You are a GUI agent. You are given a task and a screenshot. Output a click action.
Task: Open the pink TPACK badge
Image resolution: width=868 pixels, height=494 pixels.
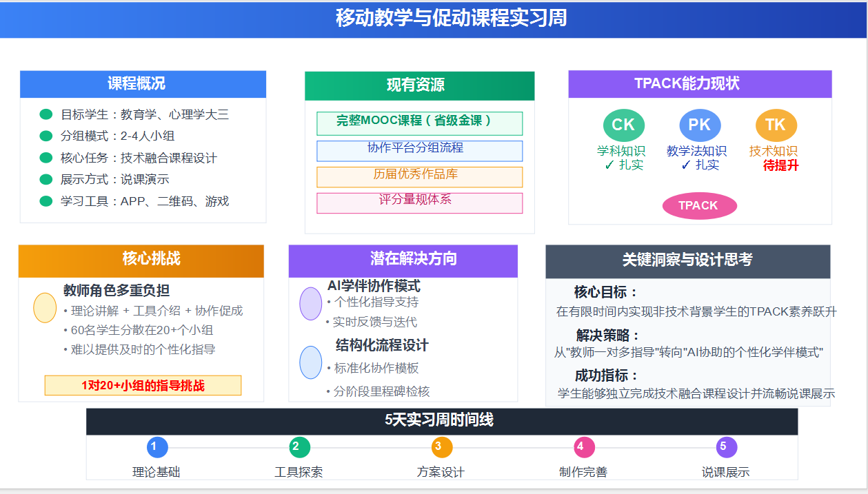click(699, 205)
